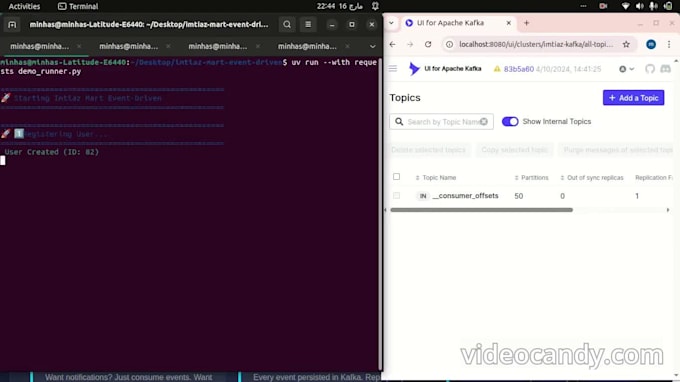This screenshot has width=680, height=382.
Task: Switch to the second terminal tab
Action: point(128,46)
